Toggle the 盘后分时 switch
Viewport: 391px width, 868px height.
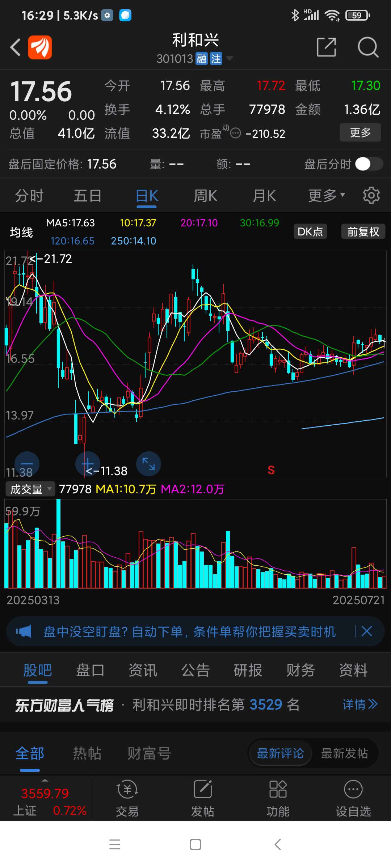pos(369,164)
